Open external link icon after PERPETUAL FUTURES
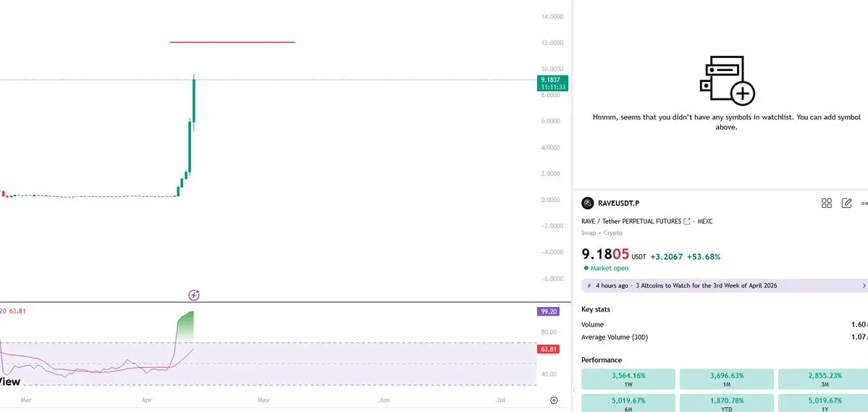This screenshot has width=868, height=412. pos(687,222)
